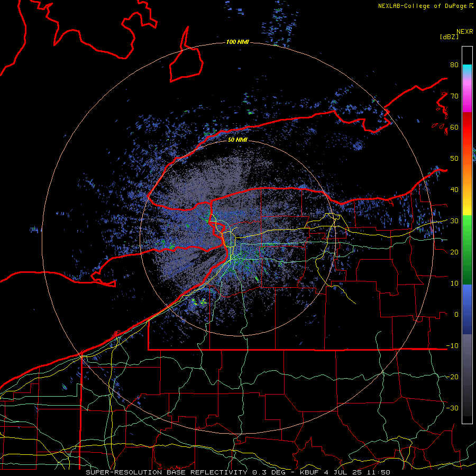
Task: Click the 30 value on the dBZ scale
Action: tap(454, 221)
